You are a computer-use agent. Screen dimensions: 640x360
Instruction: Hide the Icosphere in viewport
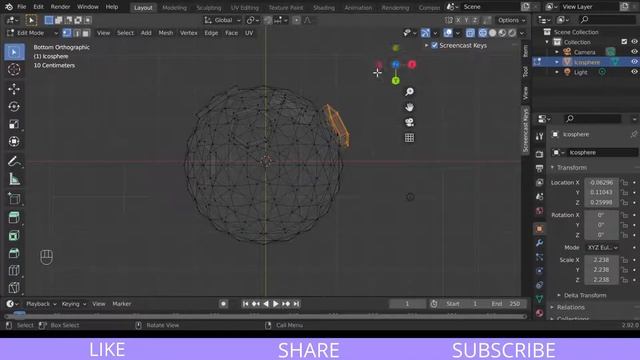pyautogui.click(x=634, y=62)
